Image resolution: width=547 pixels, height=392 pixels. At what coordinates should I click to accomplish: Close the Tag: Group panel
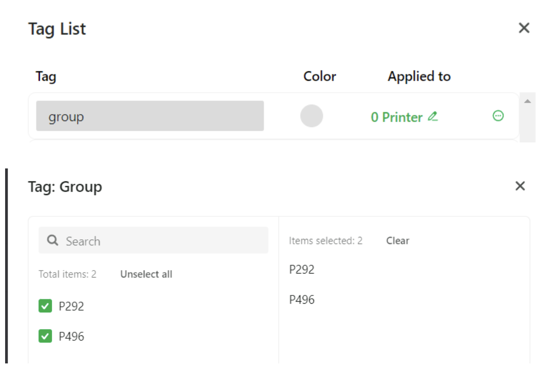pos(520,186)
